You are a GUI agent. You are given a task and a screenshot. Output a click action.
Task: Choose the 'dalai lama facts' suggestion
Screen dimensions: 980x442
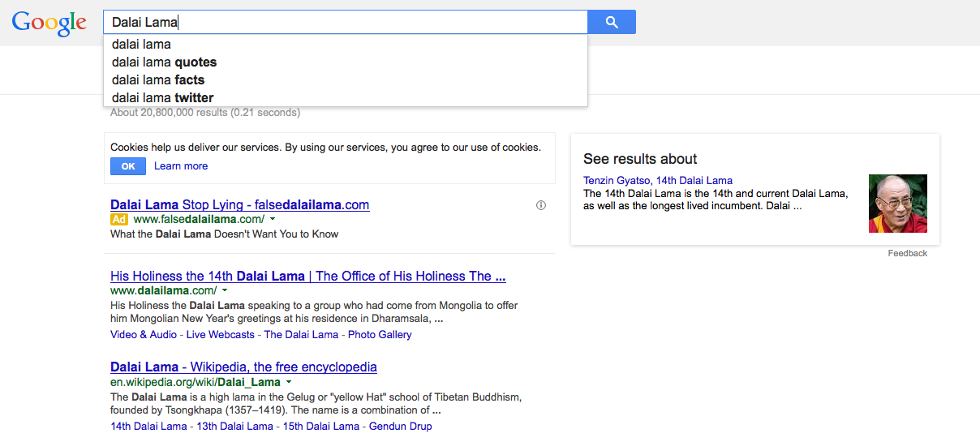pyautogui.click(x=158, y=80)
